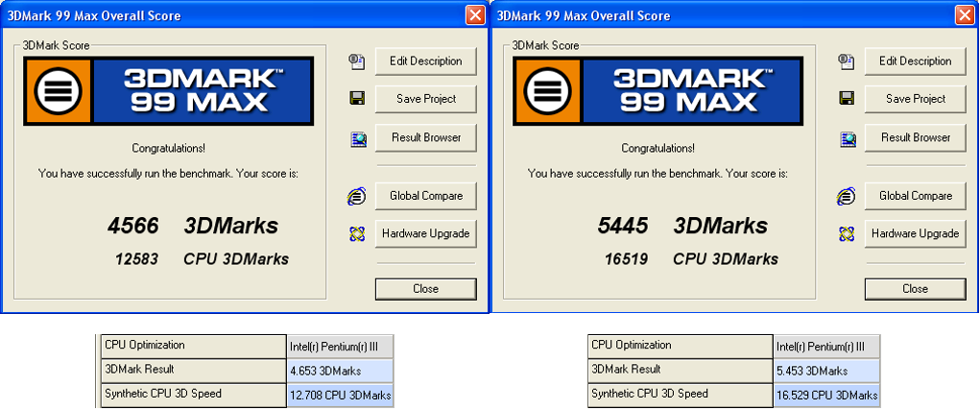Image resolution: width=980 pixels, height=410 pixels.
Task: Click red X on left window title bar
Action: [x=476, y=15]
